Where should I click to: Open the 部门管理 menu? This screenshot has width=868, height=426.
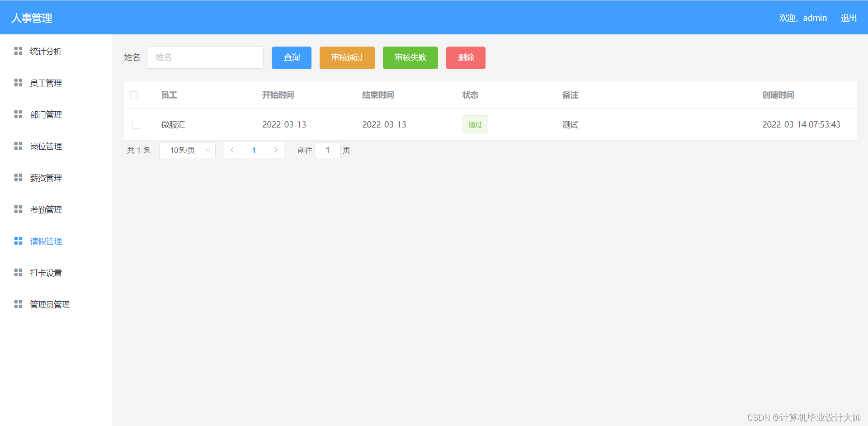[x=56, y=114]
